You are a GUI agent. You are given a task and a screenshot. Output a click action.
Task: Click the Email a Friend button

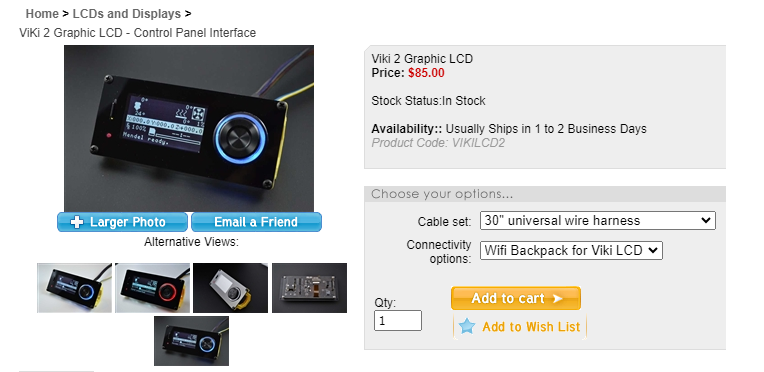point(256,222)
